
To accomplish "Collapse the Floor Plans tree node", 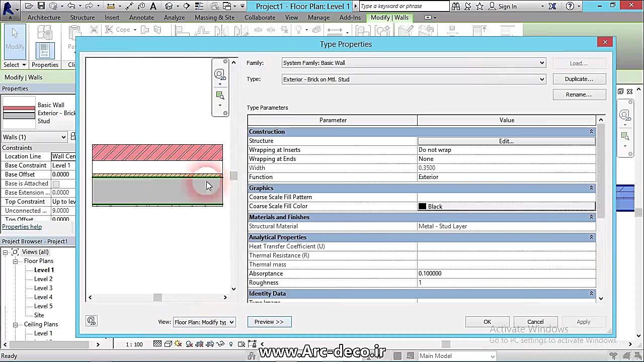I will (x=16, y=261).
